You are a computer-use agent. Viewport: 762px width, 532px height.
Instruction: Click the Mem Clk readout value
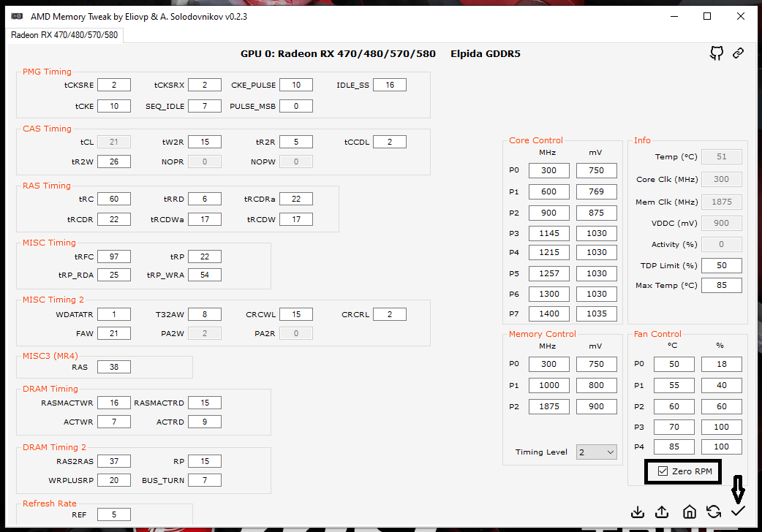(x=722, y=202)
